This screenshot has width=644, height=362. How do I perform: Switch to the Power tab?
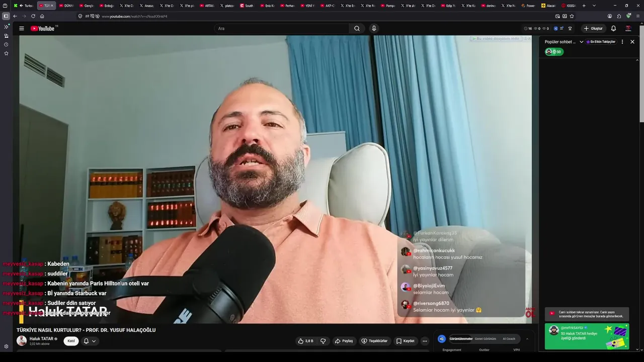tap(529, 6)
